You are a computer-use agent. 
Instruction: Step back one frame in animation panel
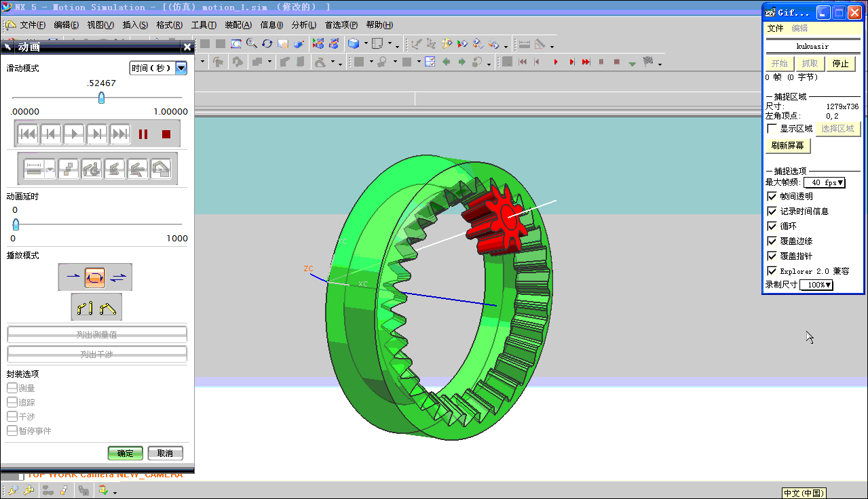[x=51, y=134]
